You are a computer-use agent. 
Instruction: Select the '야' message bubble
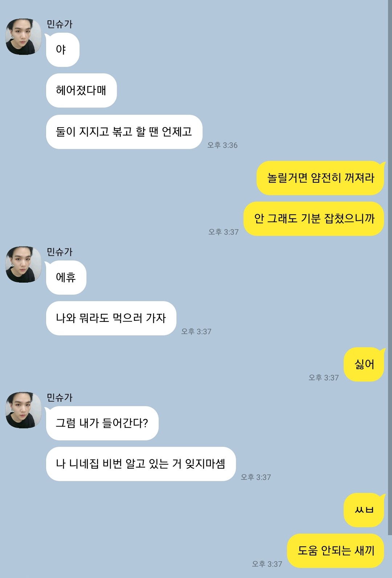click(62, 50)
